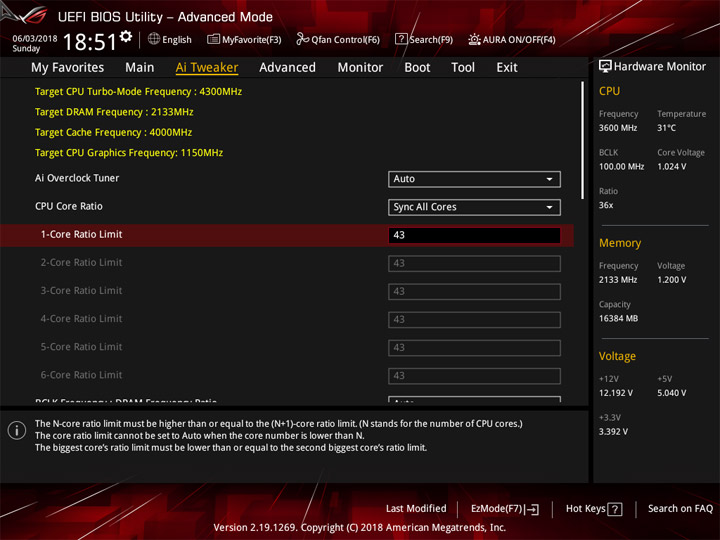Click Target Cache Frequency : 4000MHz text
This screenshot has height=540, width=720.
113,132
